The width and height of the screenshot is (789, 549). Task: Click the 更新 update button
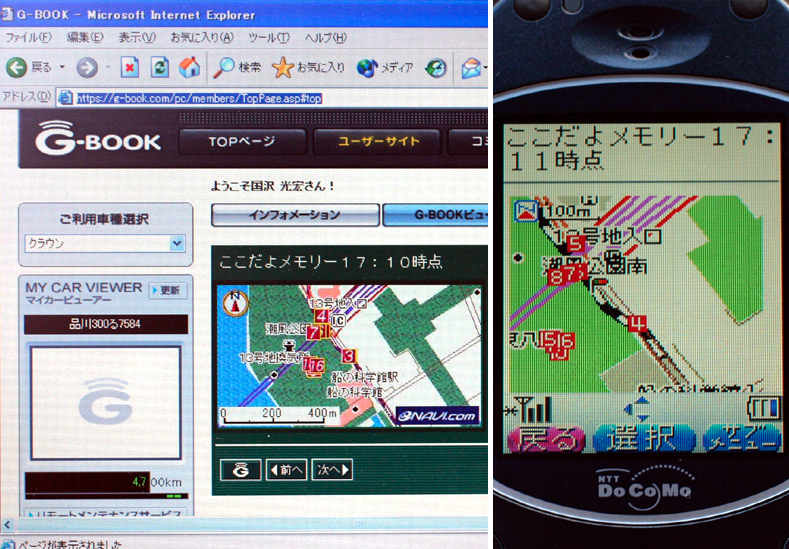(168, 290)
